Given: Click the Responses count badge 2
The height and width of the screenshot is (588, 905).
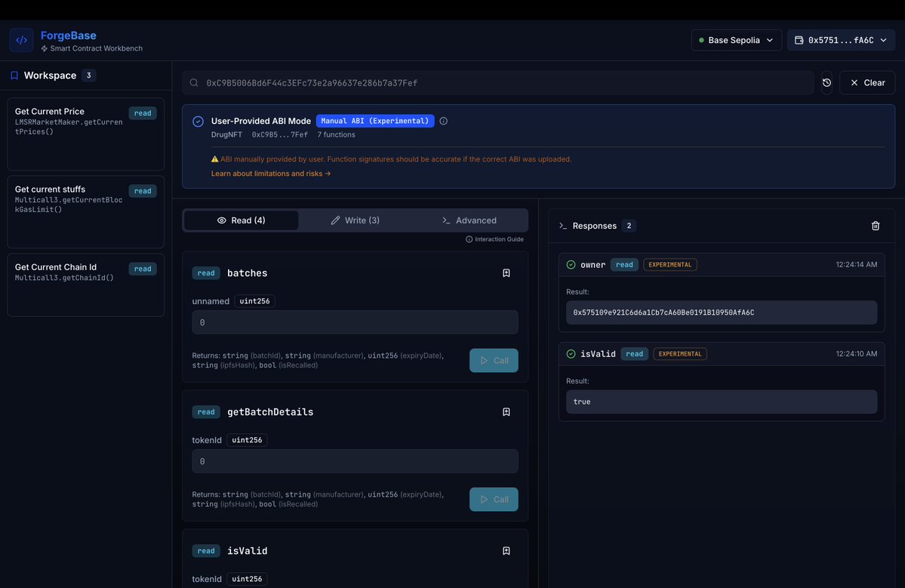Looking at the screenshot, I should click(629, 226).
